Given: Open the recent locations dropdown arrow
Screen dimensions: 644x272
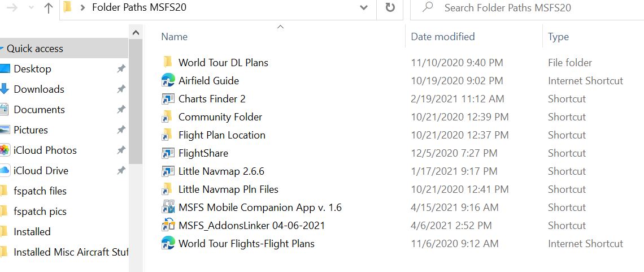Looking at the screenshot, I should click(x=32, y=8).
